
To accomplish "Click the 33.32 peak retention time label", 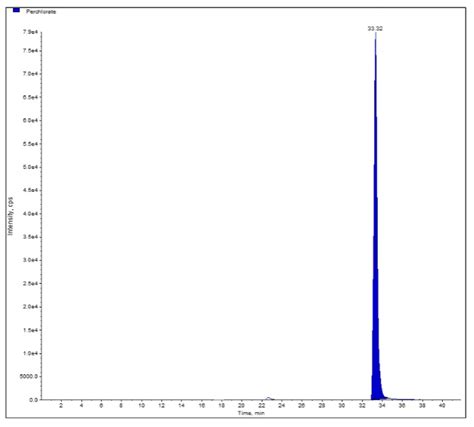I will (x=375, y=29).
